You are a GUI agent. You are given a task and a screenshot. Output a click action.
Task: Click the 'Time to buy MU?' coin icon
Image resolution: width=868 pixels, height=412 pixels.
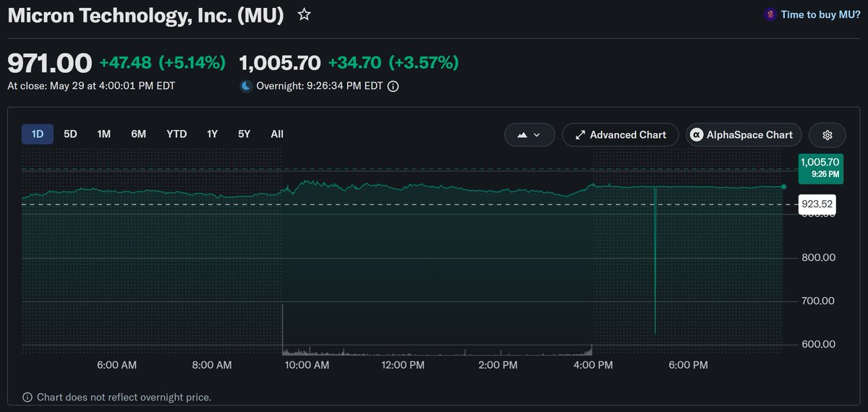pos(770,14)
